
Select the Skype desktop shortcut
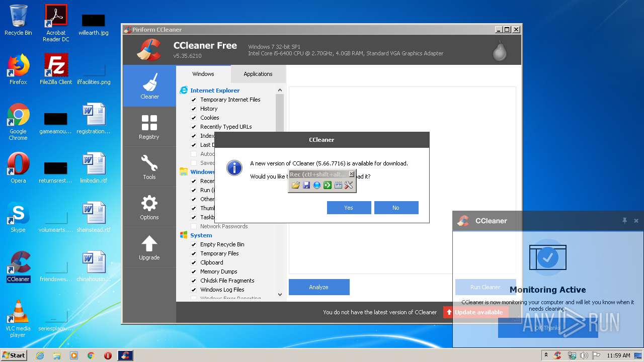pos(18,217)
